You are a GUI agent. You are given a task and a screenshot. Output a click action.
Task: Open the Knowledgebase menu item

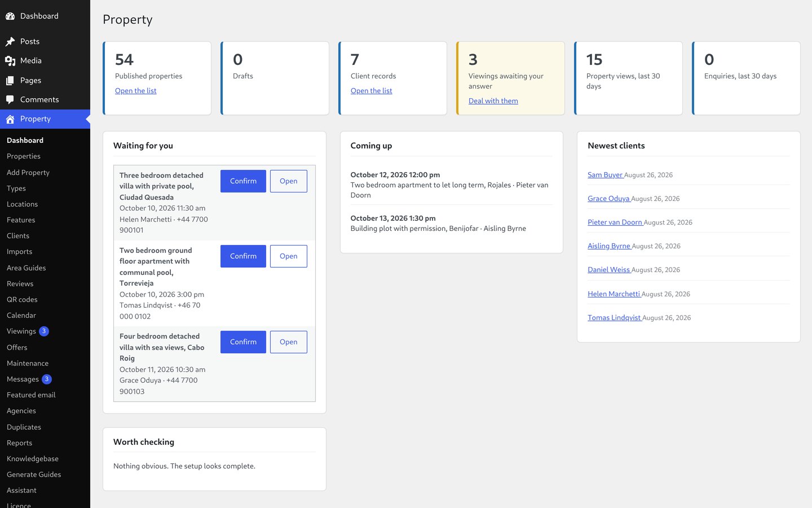click(x=33, y=459)
